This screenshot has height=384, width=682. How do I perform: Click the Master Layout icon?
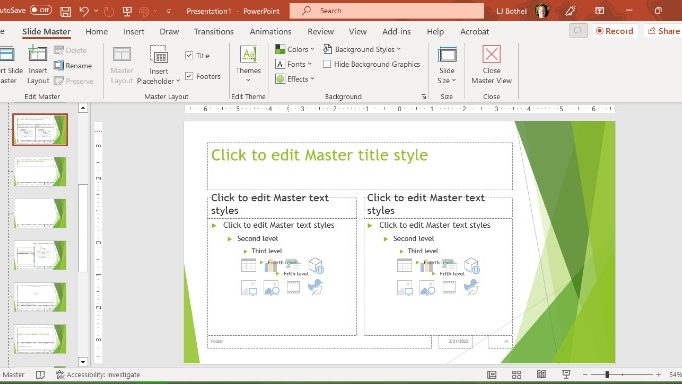click(122, 54)
